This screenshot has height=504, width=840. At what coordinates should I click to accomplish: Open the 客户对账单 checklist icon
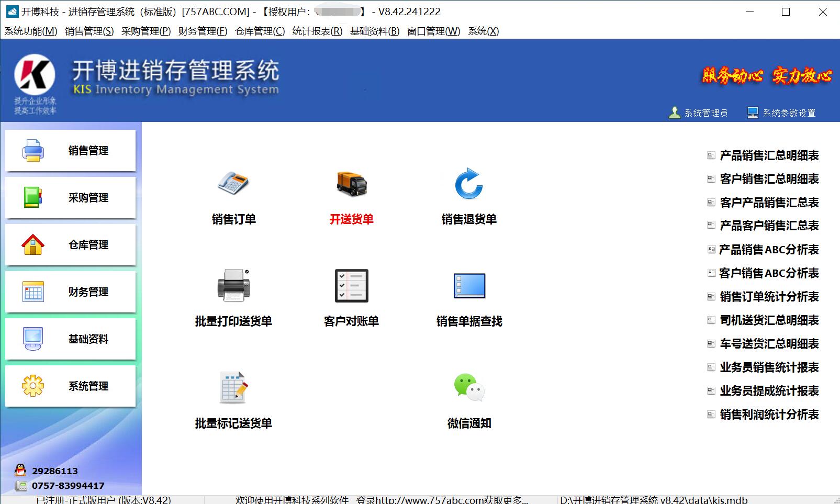pyautogui.click(x=352, y=285)
